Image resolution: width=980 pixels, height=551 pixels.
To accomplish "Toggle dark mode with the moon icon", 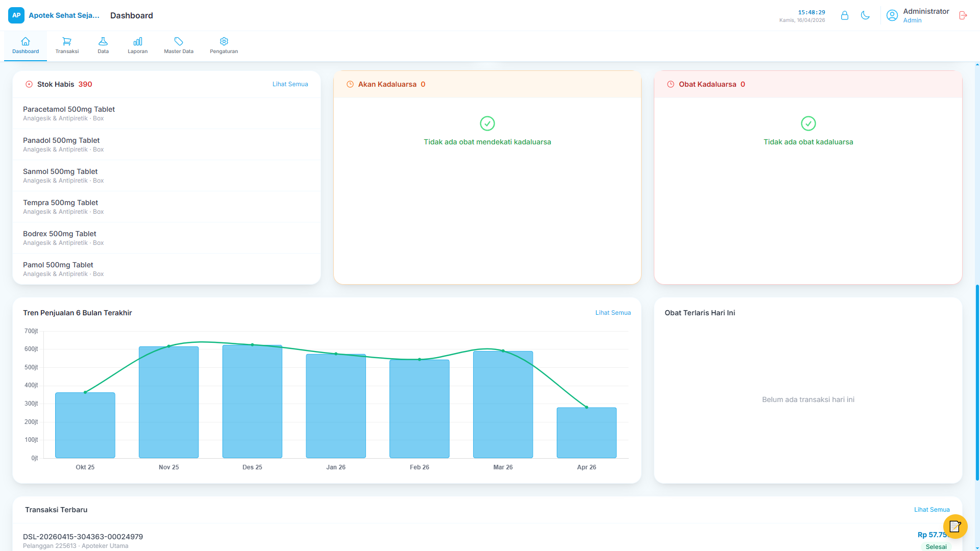I will pyautogui.click(x=865, y=15).
